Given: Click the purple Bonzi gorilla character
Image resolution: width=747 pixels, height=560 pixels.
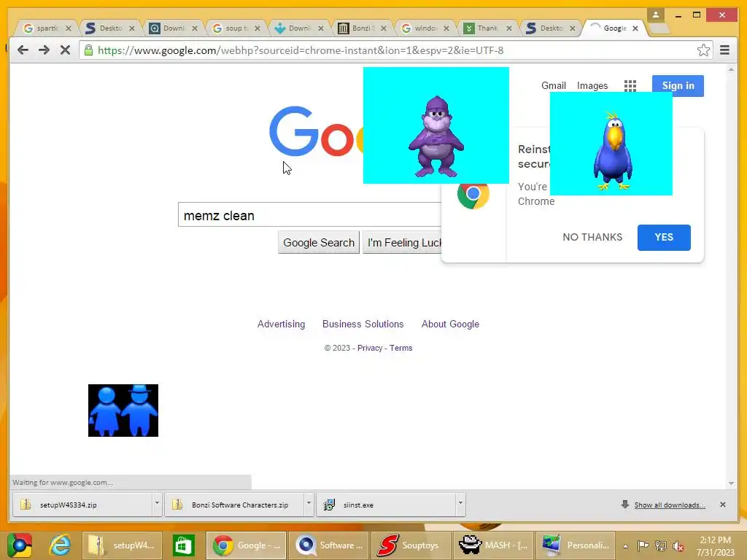Looking at the screenshot, I should coord(436,136).
